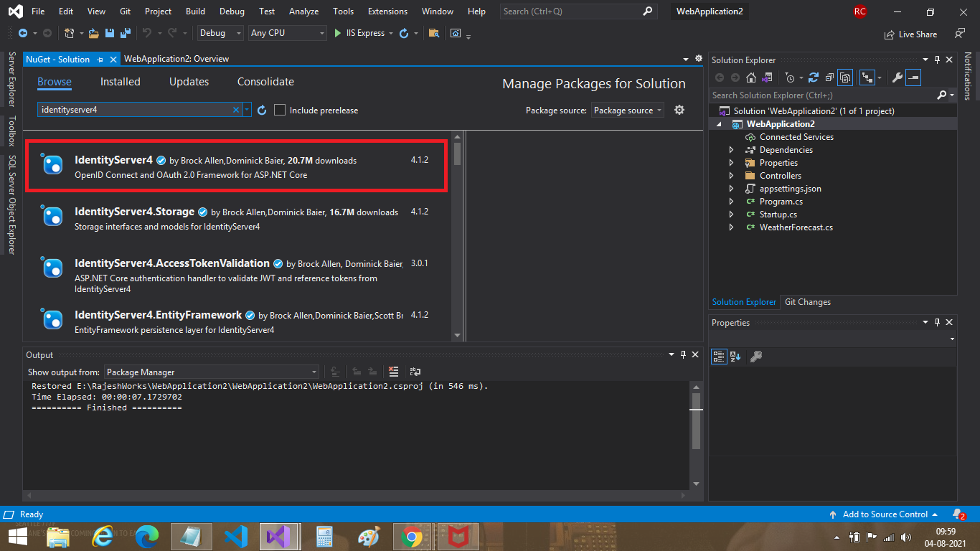Toggle Word Wrap in the Output toolbar
The width and height of the screenshot is (980, 551).
point(415,372)
